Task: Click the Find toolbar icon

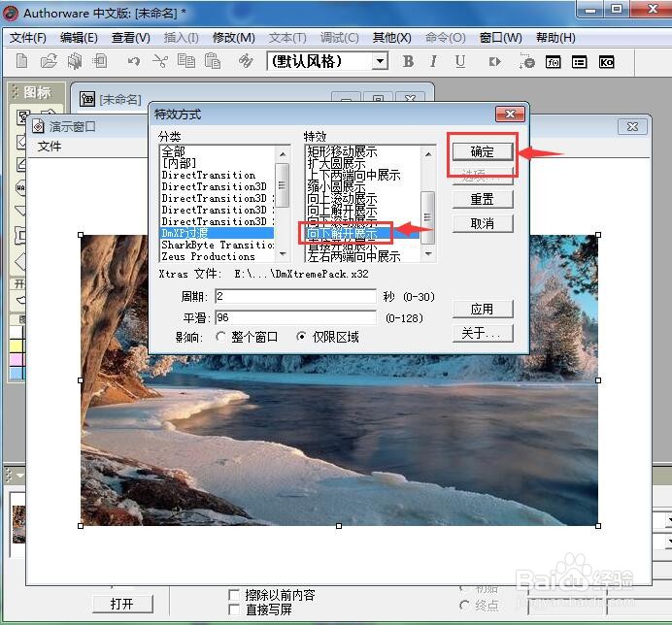Action: (245, 61)
